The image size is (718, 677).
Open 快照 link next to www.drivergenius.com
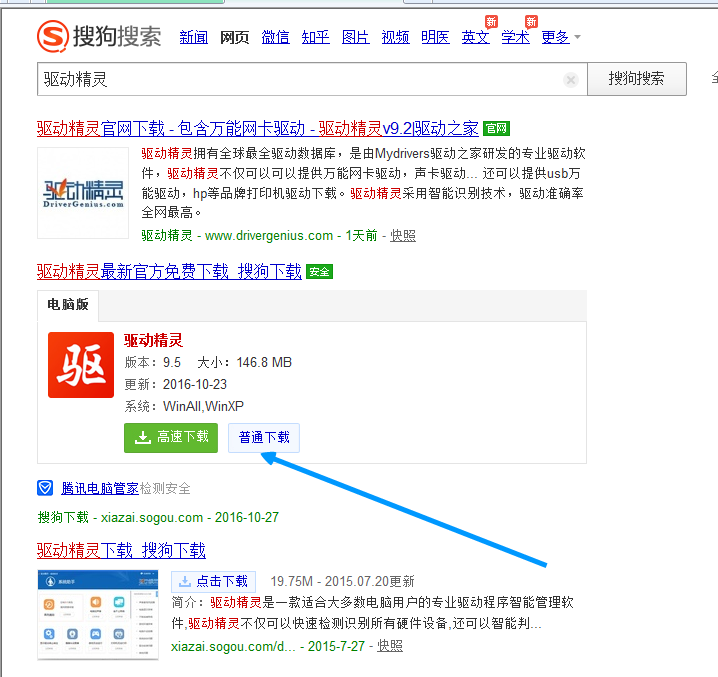coord(403,236)
